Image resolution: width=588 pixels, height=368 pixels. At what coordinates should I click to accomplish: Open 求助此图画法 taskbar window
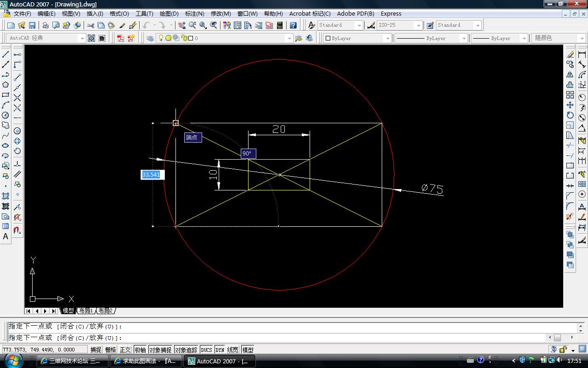coord(146,361)
